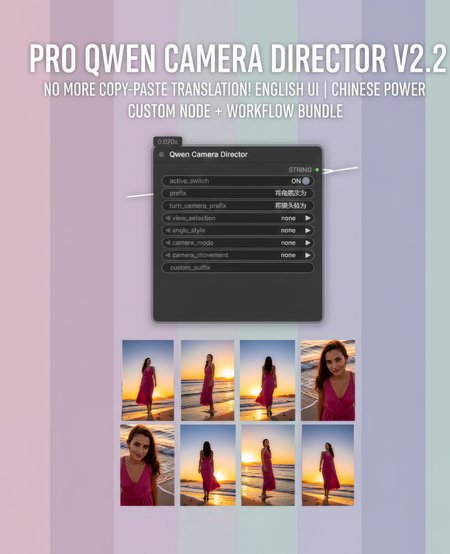Toggle the active_switch ON control
Screen dimensions: 450x554
point(306,181)
